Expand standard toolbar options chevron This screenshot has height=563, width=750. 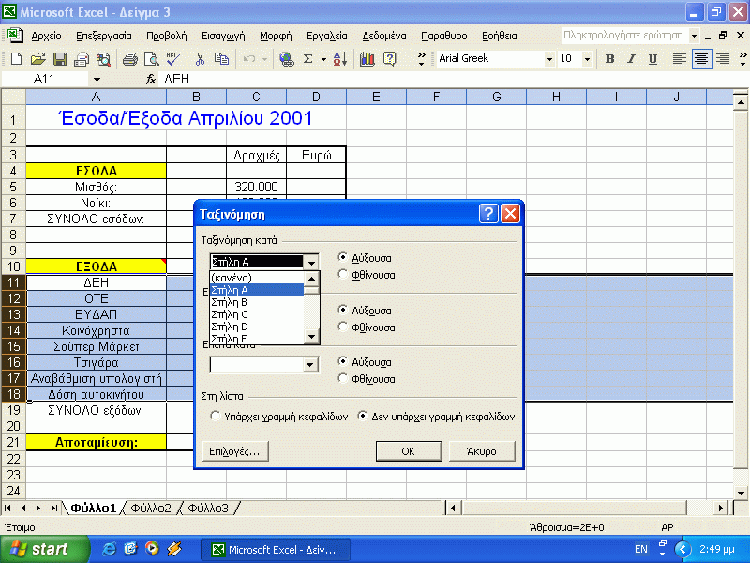(421, 59)
